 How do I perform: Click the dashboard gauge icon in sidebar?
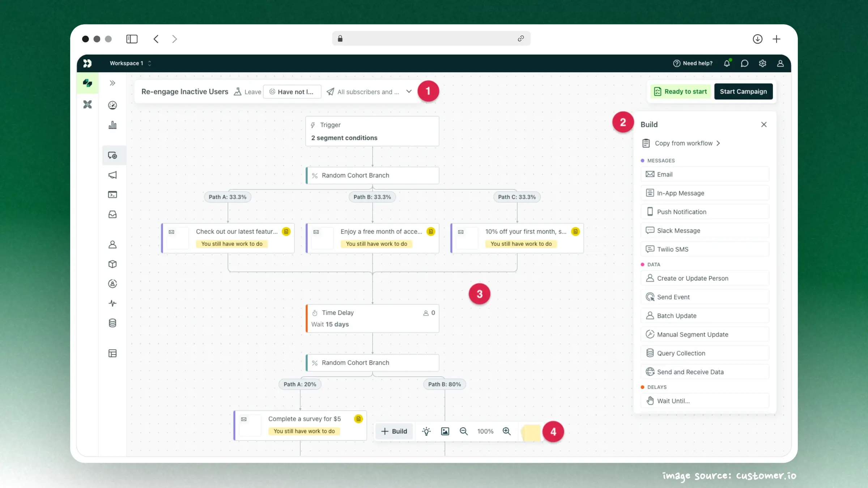[112, 105]
